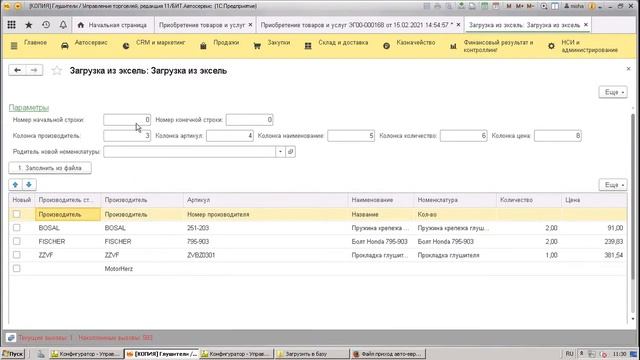Toggle Новый checkbox in FISCHER row

pyautogui.click(x=17, y=241)
